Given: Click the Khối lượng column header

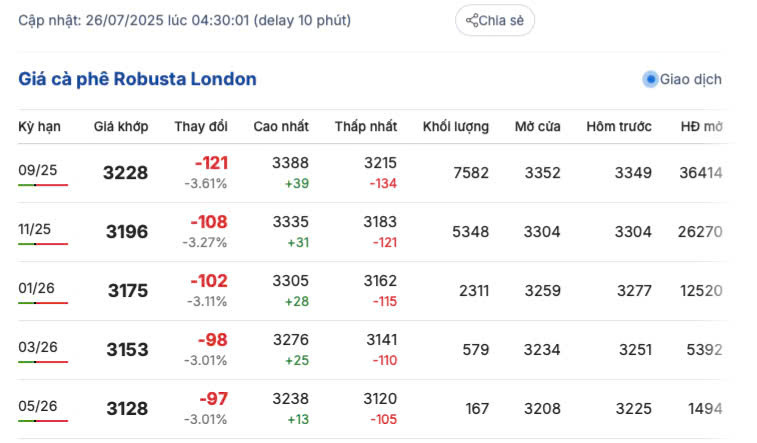Looking at the screenshot, I should pos(456,127).
